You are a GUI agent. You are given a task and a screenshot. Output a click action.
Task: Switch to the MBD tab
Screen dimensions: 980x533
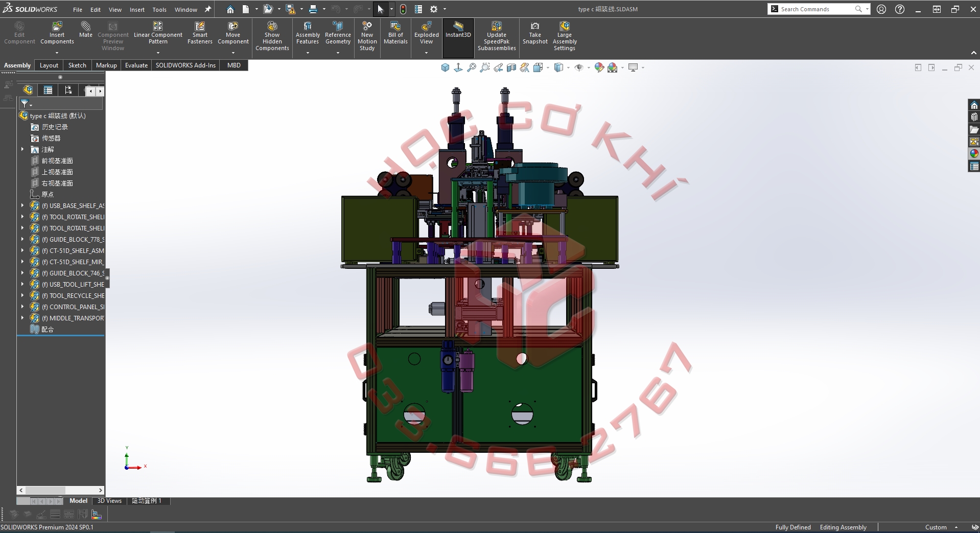click(x=234, y=65)
